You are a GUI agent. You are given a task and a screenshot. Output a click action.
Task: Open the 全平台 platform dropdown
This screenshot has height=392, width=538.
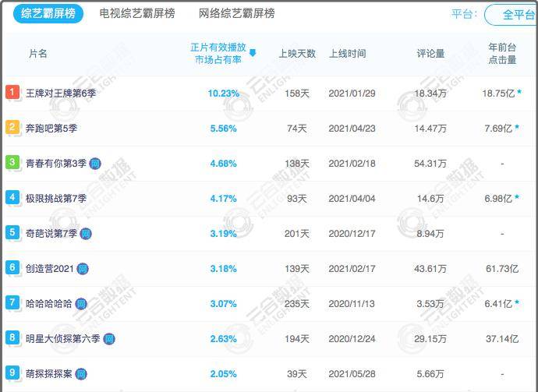[511, 14]
